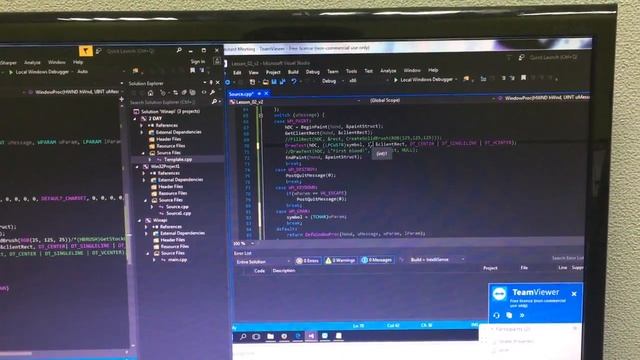
Task: Click the Save All icon in the remote toolbar
Action: (282, 82)
